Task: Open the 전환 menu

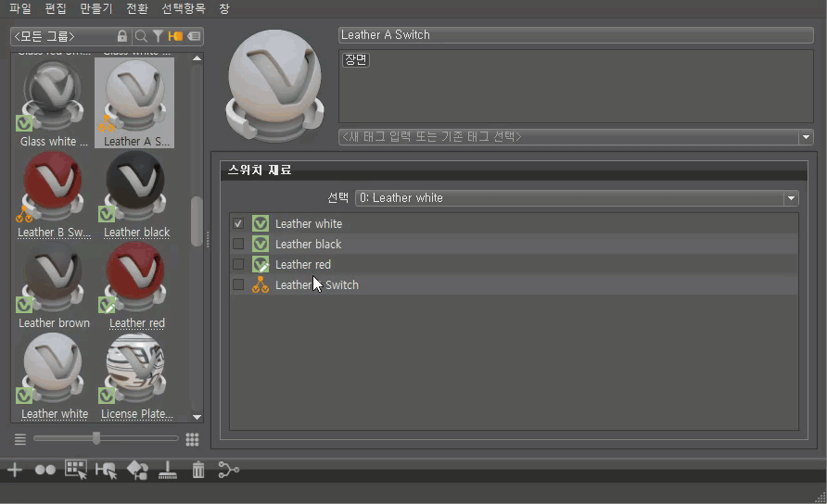Action: 137,8
